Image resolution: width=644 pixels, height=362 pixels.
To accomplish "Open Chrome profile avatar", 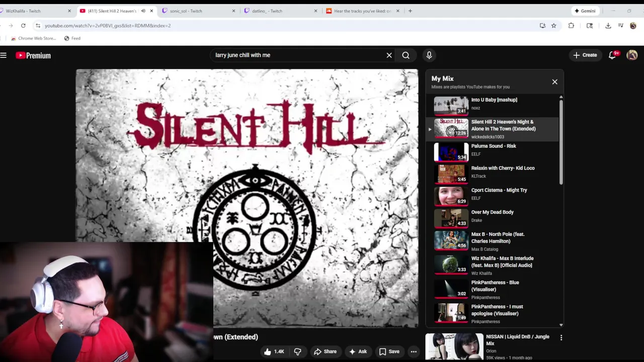I will 633,26.
